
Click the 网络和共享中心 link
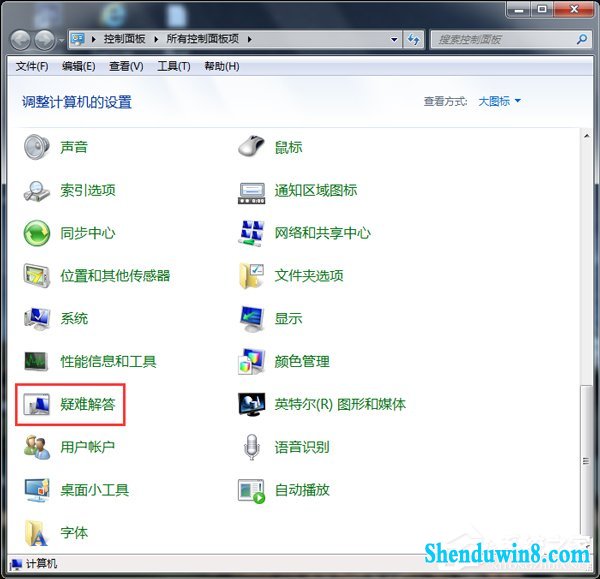pos(323,233)
